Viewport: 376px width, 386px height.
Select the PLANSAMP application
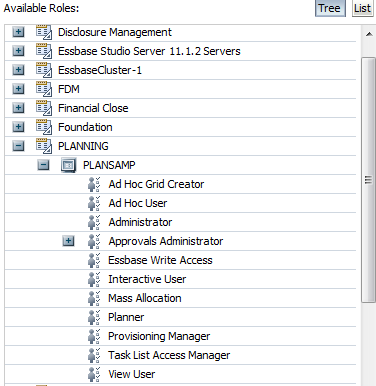point(109,165)
